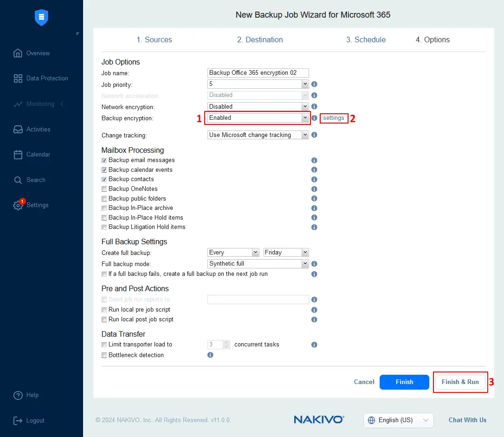
Task: Enable Backup public folders
Action: pyautogui.click(x=104, y=199)
